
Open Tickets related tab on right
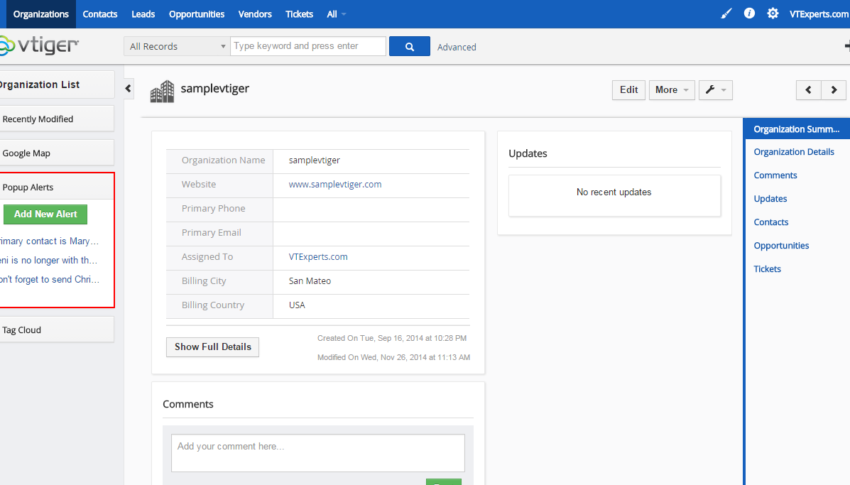point(767,269)
